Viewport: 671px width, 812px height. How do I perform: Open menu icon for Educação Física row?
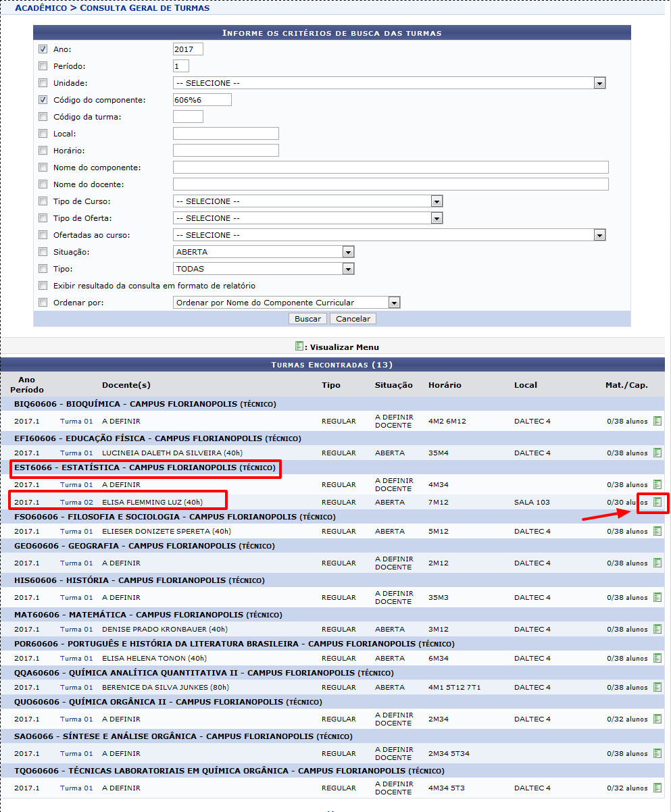[657, 453]
